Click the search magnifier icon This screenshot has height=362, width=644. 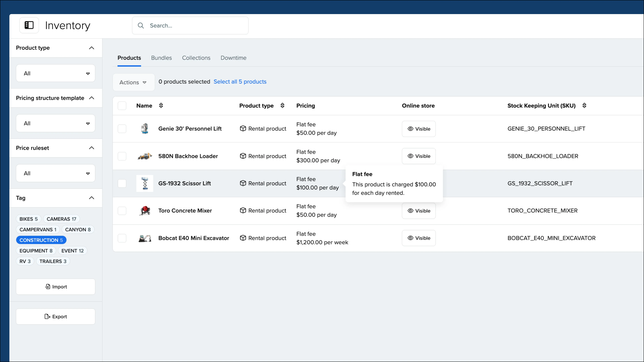pyautogui.click(x=141, y=25)
